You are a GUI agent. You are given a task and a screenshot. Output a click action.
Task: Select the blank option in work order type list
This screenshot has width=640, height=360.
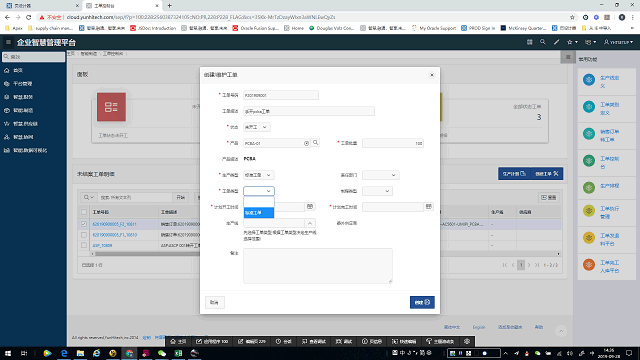259,202
